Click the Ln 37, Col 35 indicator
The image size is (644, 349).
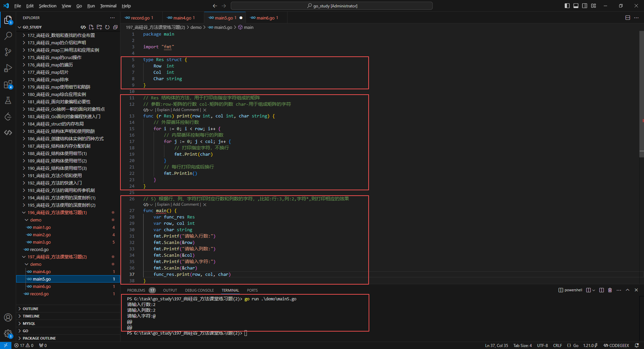coord(496,345)
